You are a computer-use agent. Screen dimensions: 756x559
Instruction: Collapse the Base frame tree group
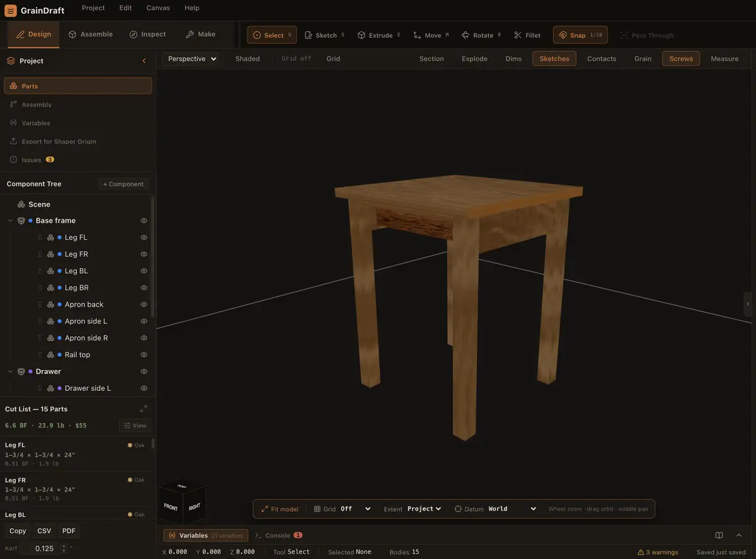pyautogui.click(x=10, y=221)
